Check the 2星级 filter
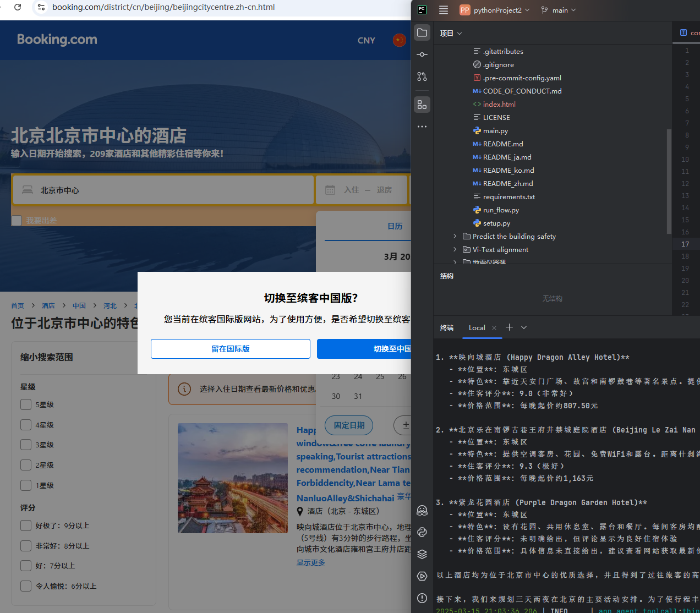Image resolution: width=700 pixels, height=613 pixels. tap(26, 465)
